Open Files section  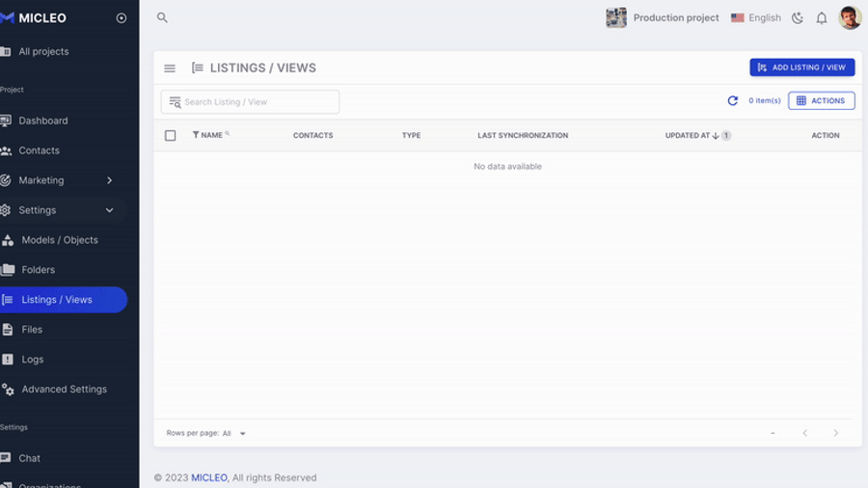[32, 330]
